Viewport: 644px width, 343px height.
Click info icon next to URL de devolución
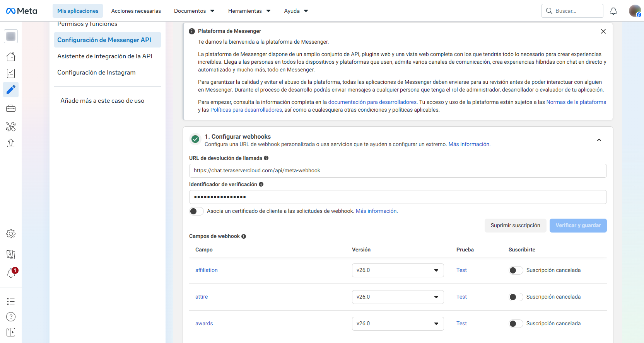[x=266, y=158]
